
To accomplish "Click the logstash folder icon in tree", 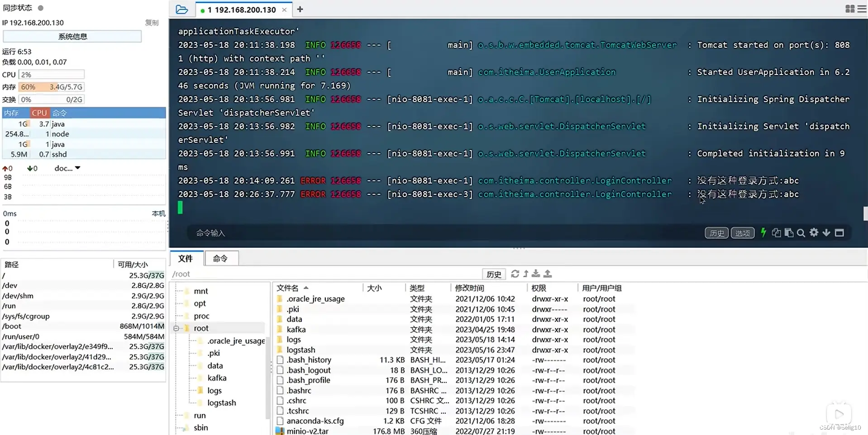I will (200, 402).
